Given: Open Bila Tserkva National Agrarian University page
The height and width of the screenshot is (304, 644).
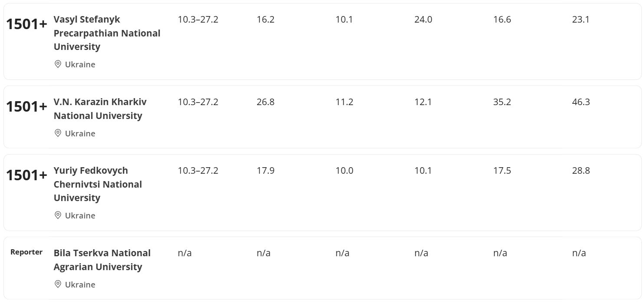Looking at the screenshot, I should 102,260.
